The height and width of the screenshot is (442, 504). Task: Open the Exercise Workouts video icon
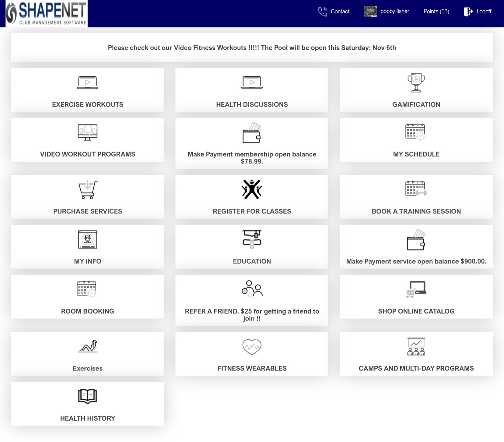pyautogui.click(x=87, y=82)
